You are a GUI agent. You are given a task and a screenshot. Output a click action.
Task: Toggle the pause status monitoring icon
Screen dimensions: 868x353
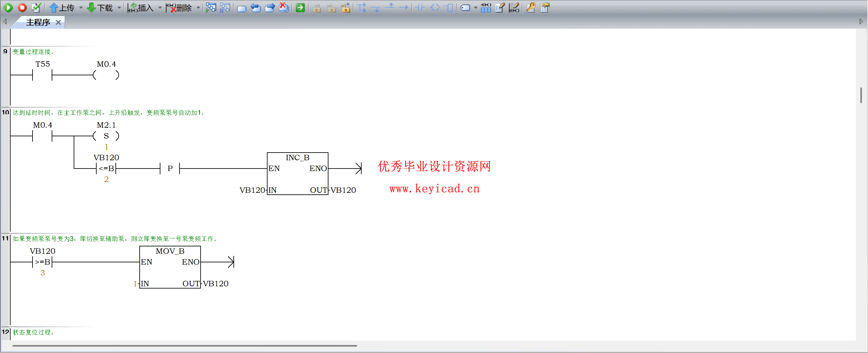[225, 7]
